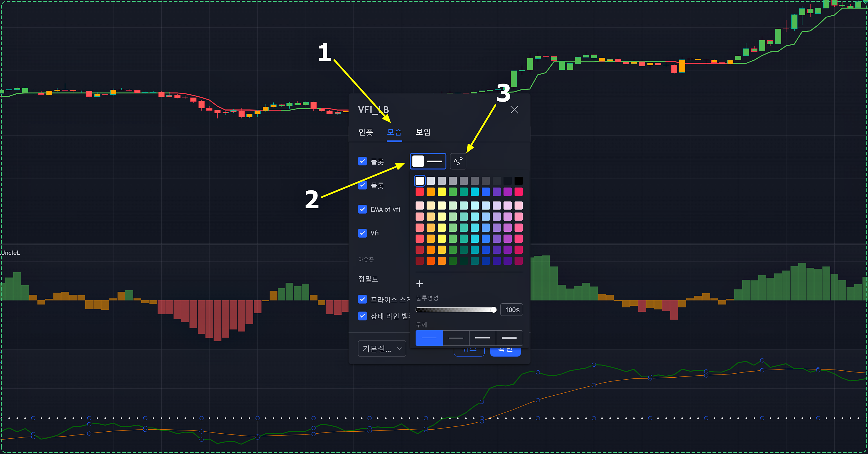Select the thickest line thickness option

(x=509, y=338)
